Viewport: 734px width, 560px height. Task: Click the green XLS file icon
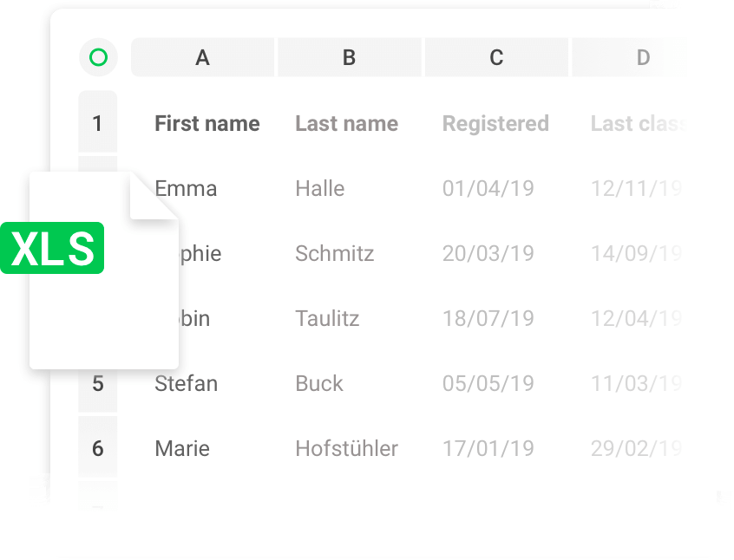[x=54, y=248]
